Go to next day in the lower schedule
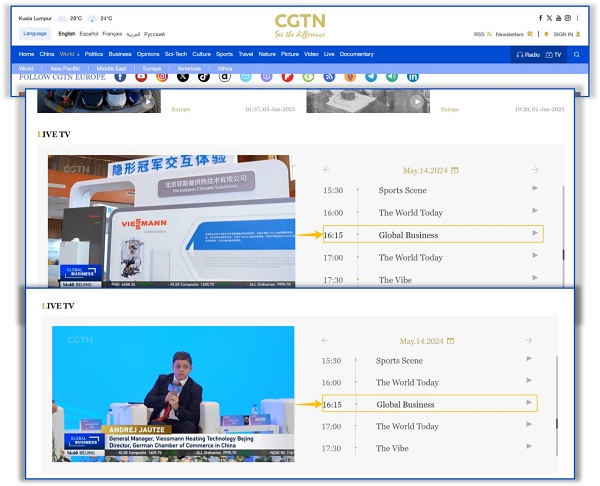Viewport: 600px width, 486px height. [x=529, y=340]
